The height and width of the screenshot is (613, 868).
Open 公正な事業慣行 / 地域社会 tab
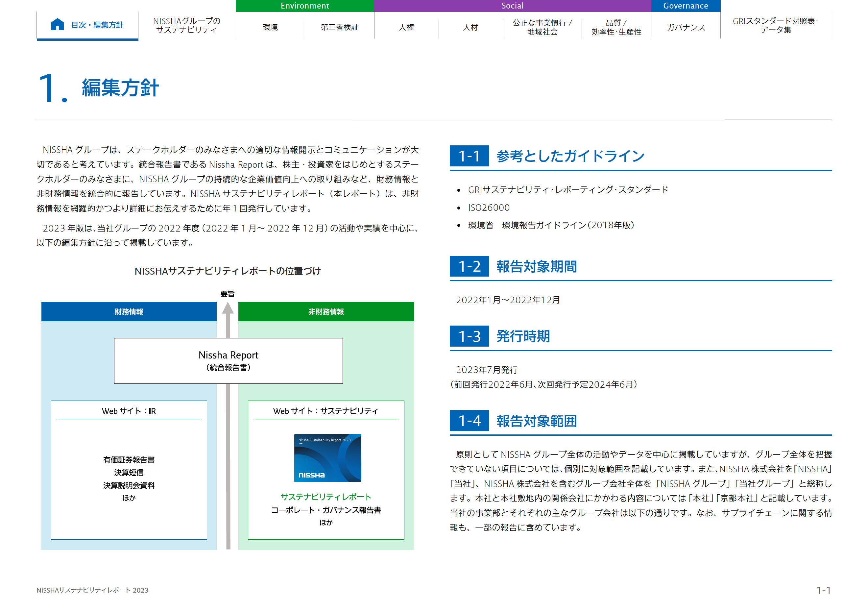tap(542, 27)
